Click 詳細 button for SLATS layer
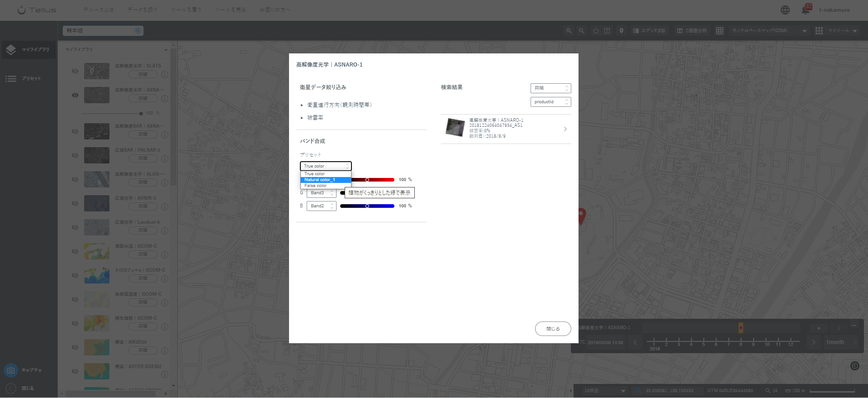 pos(143,74)
